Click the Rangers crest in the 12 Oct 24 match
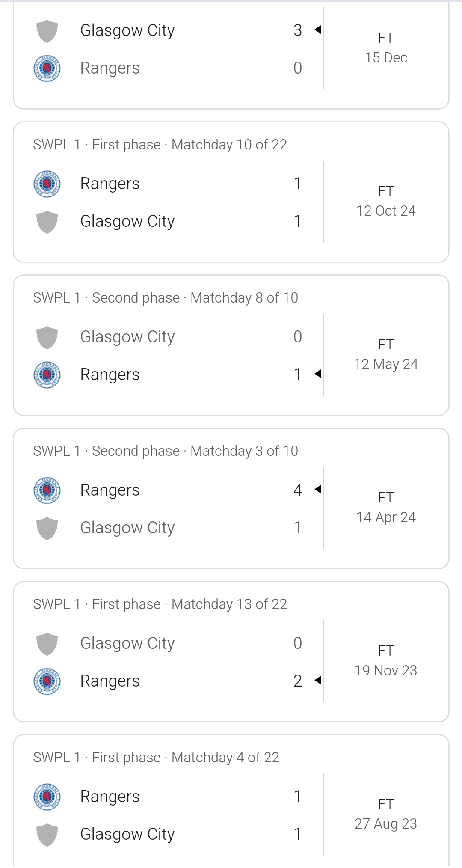The height and width of the screenshot is (868, 462). 47,184
